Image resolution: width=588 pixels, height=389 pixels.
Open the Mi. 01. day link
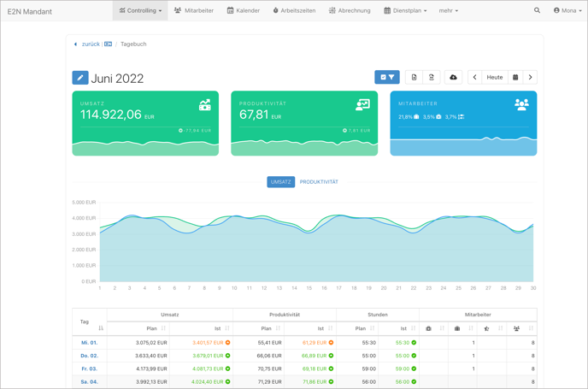(x=89, y=343)
